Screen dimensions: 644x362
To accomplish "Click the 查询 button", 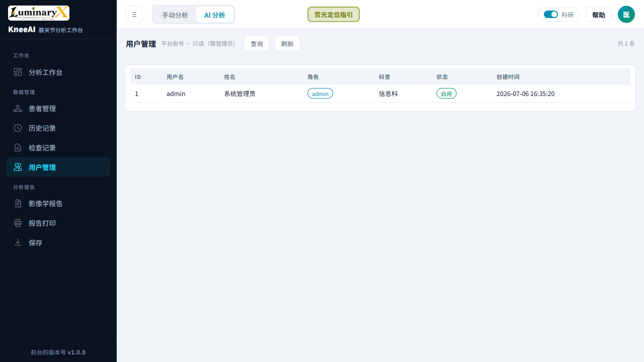I will tap(257, 44).
